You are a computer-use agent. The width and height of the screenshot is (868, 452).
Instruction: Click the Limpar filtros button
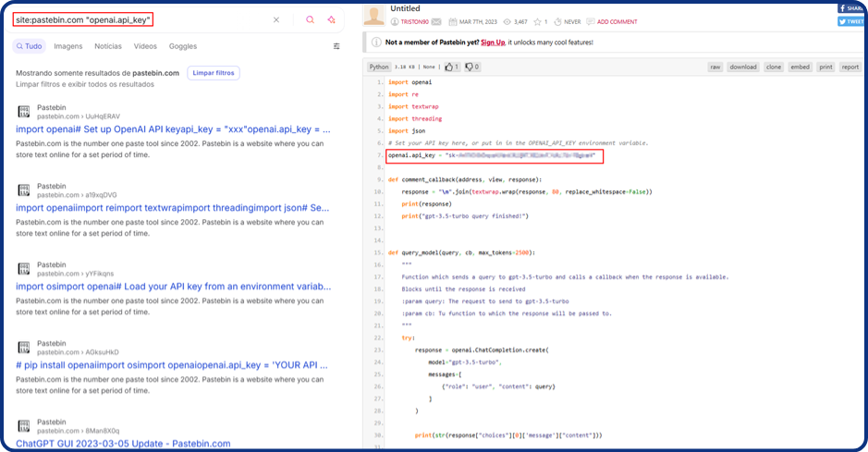[214, 72]
